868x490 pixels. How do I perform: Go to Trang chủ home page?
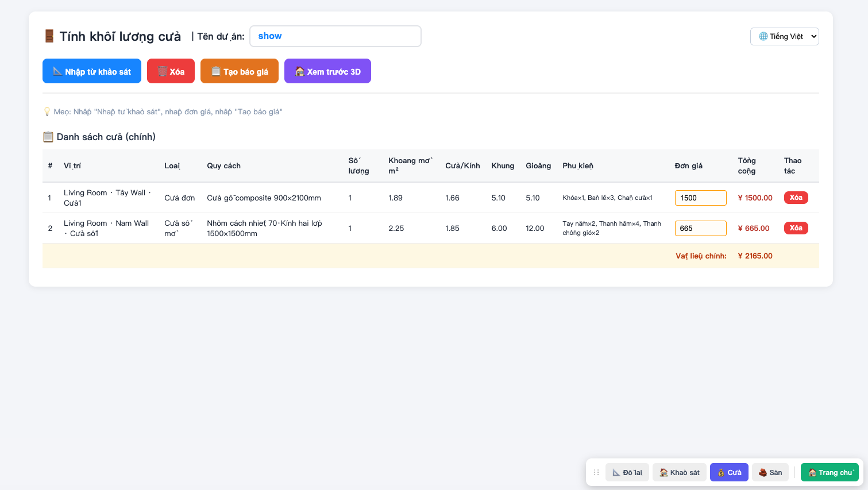point(830,472)
